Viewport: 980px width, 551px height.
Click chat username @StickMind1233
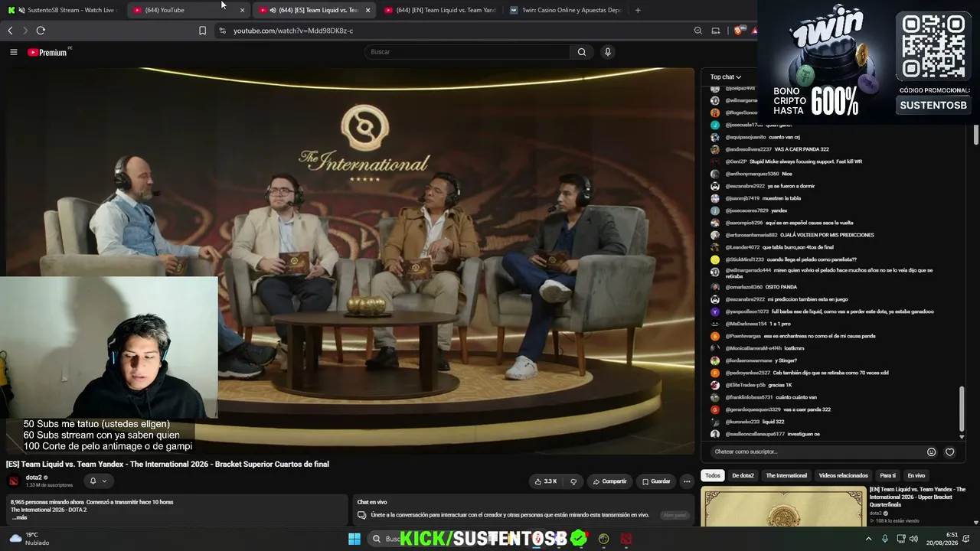(744, 259)
